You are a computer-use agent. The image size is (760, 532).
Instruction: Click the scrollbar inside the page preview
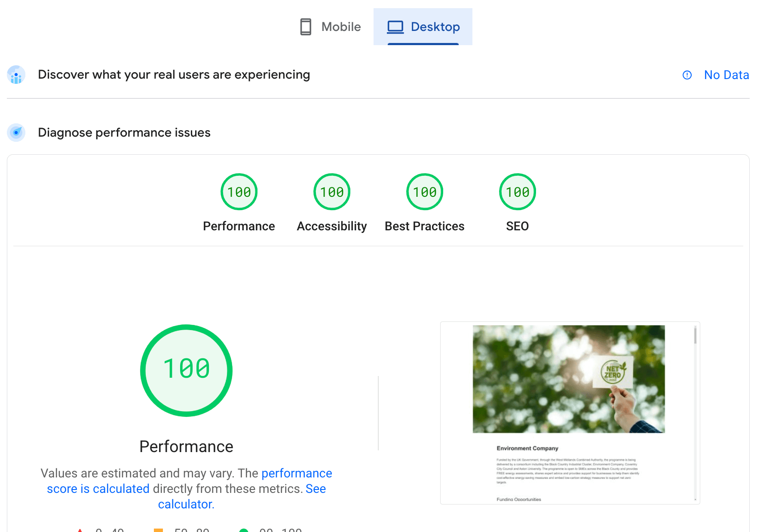click(694, 339)
